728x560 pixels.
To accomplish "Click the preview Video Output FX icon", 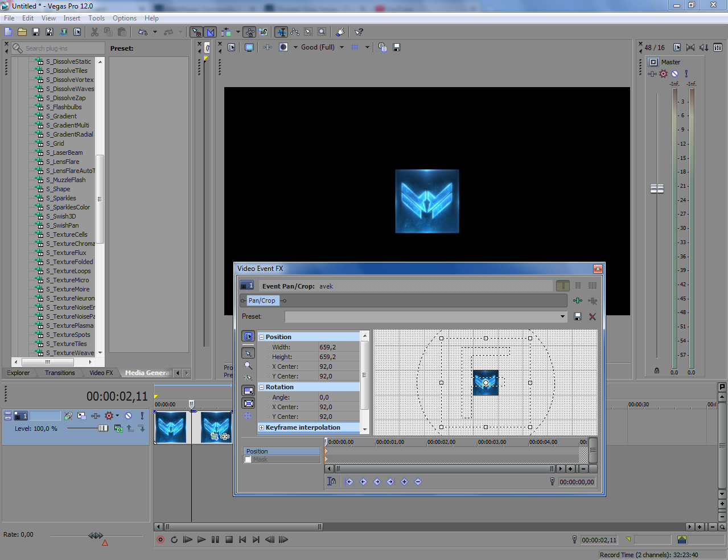I will pos(268,47).
